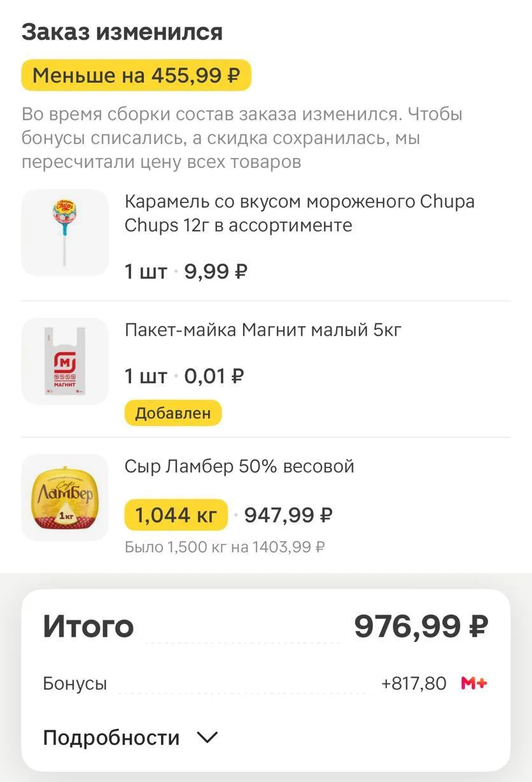Click the Magnit Plus bonus icon
532x782 pixels.
point(474,684)
